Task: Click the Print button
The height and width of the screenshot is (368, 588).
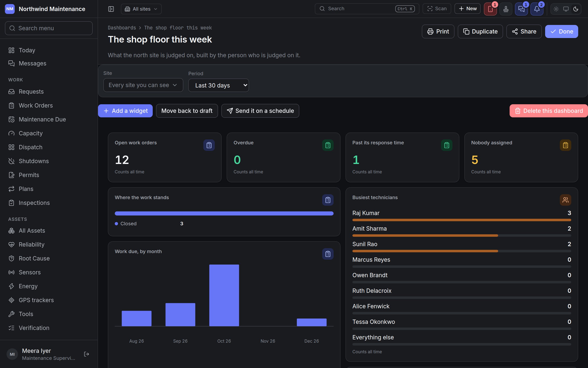Action: coord(438,32)
